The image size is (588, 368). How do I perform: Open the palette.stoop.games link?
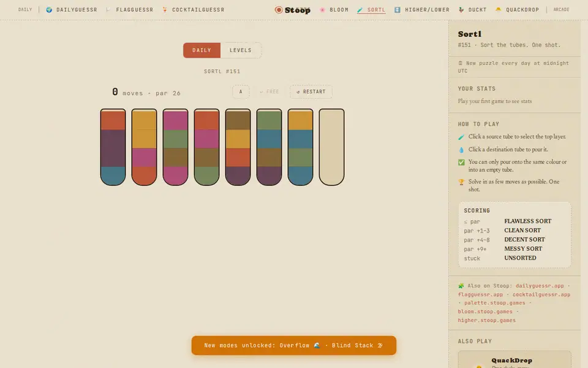495,303
